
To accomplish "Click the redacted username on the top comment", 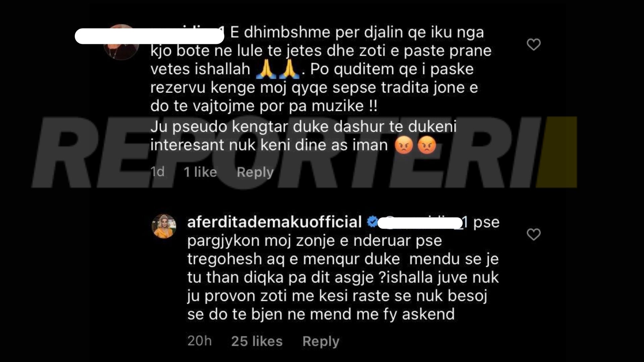I will click(x=149, y=36).
